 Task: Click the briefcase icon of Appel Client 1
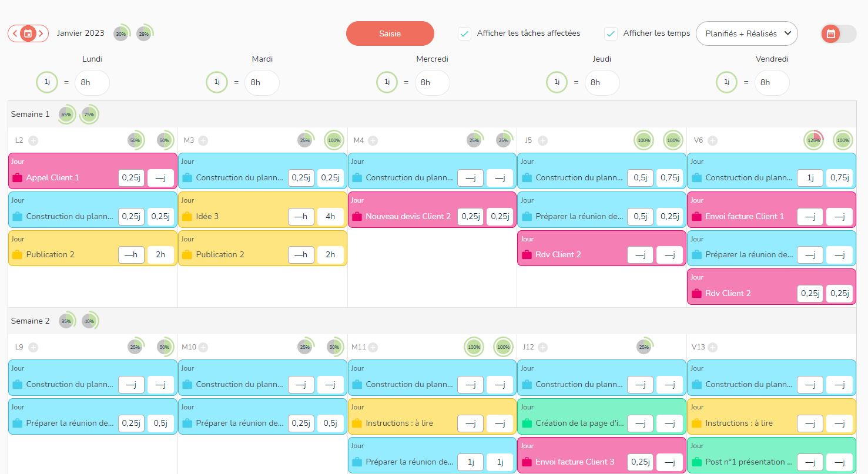coord(17,177)
